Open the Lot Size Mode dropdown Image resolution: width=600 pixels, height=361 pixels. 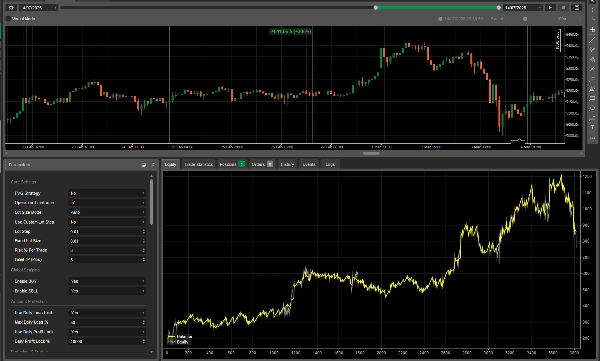107,212
